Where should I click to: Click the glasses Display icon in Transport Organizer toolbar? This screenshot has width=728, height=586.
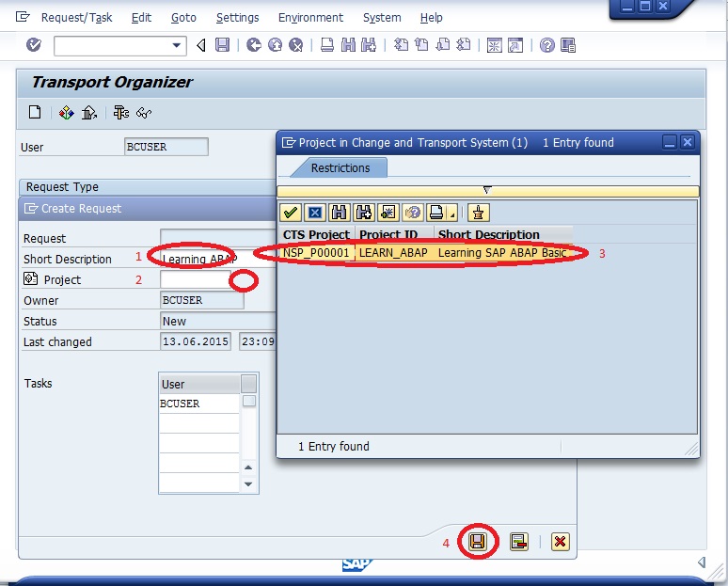144,112
